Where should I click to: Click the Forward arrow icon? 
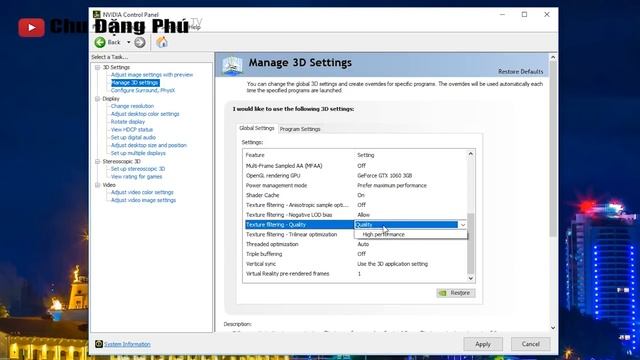click(140, 42)
